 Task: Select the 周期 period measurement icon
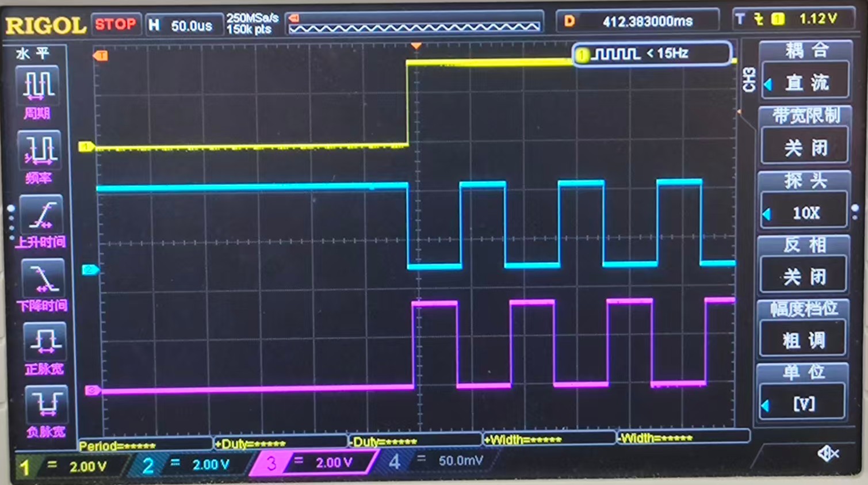pos(38,85)
